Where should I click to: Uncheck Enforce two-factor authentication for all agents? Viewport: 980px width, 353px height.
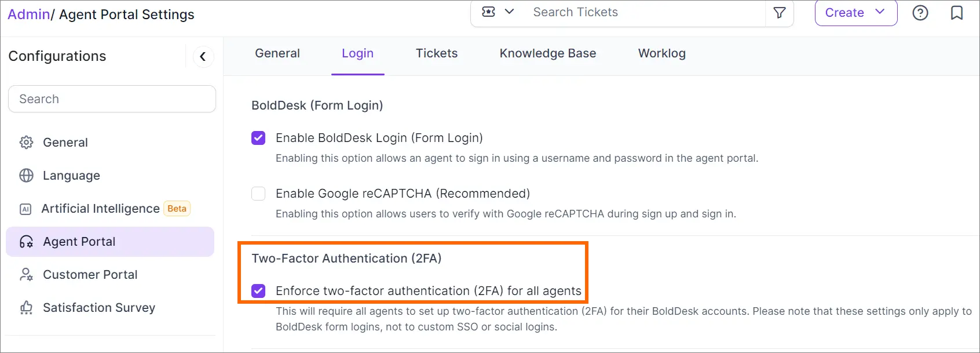coord(258,291)
